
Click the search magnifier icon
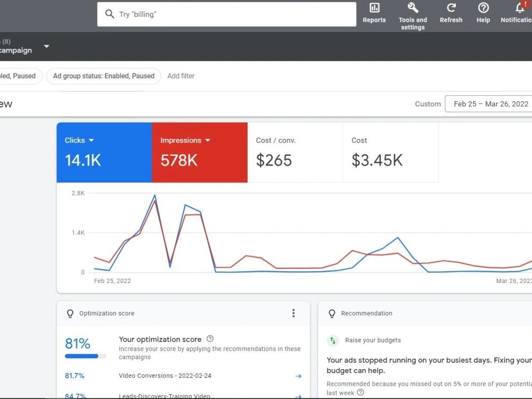[110, 14]
